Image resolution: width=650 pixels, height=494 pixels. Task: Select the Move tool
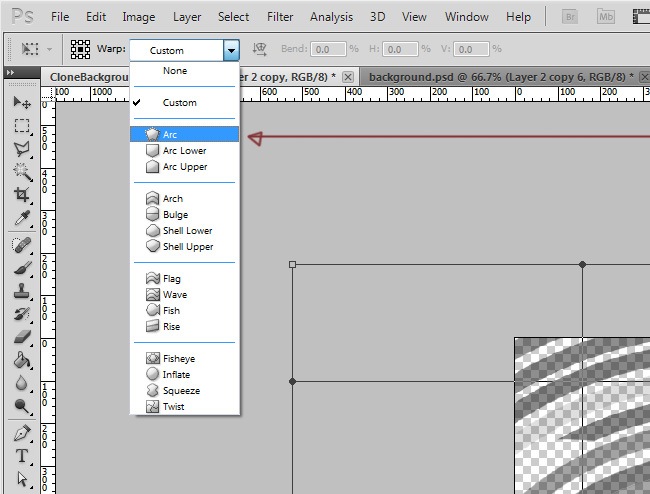pos(21,103)
